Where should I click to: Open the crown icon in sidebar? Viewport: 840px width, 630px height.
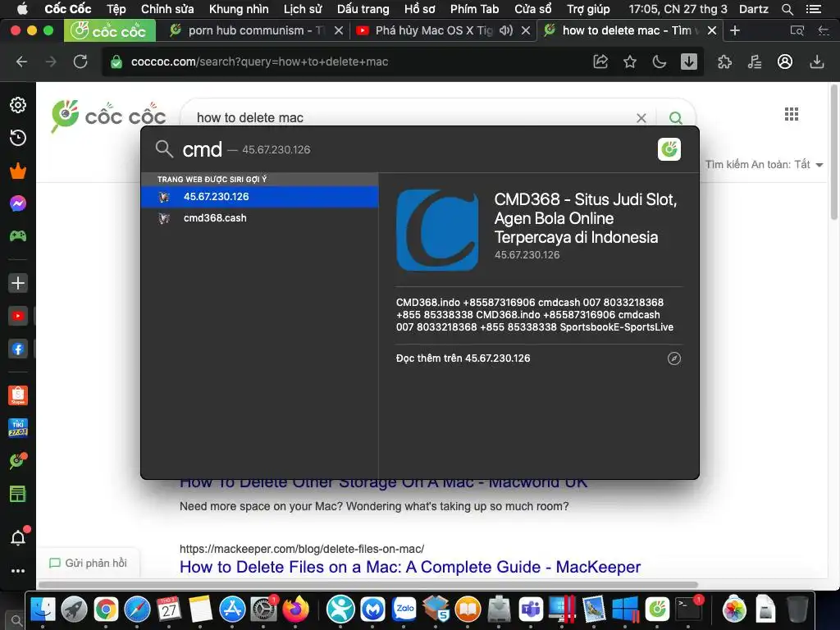[x=18, y=171]
